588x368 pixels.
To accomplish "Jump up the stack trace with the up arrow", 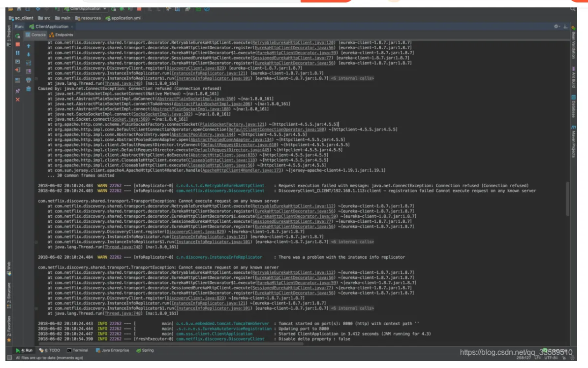I will 29,46.
